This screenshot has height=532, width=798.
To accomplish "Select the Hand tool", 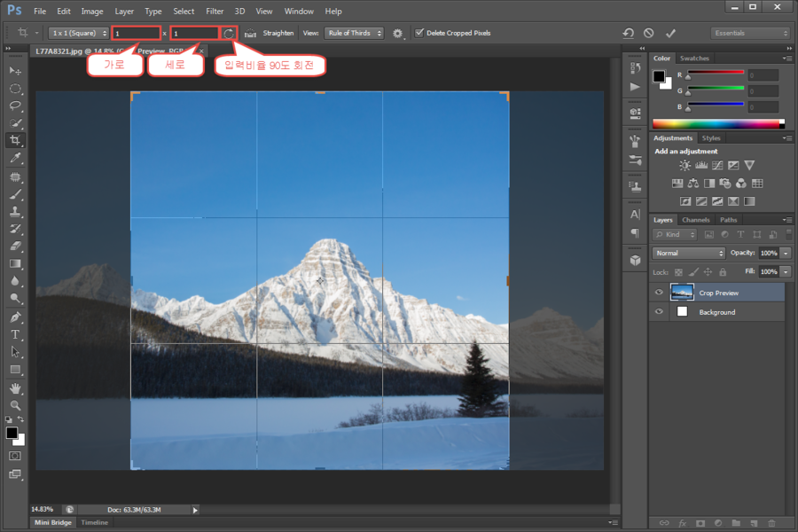I will tap(15, 388).
